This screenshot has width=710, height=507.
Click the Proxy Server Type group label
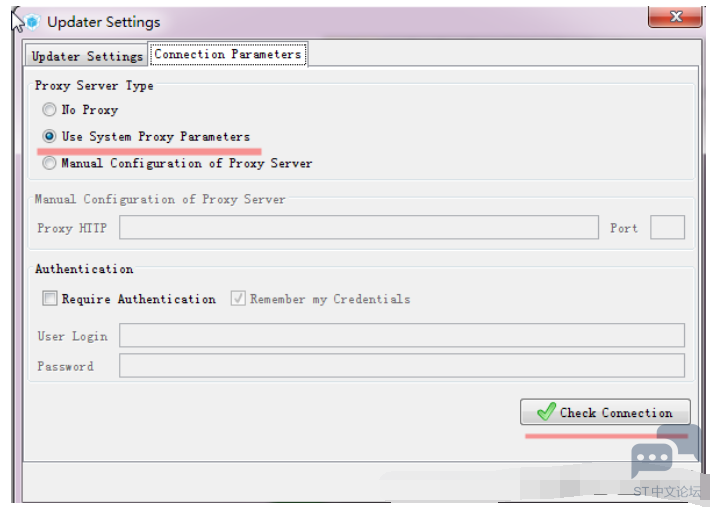pos(94,86)
